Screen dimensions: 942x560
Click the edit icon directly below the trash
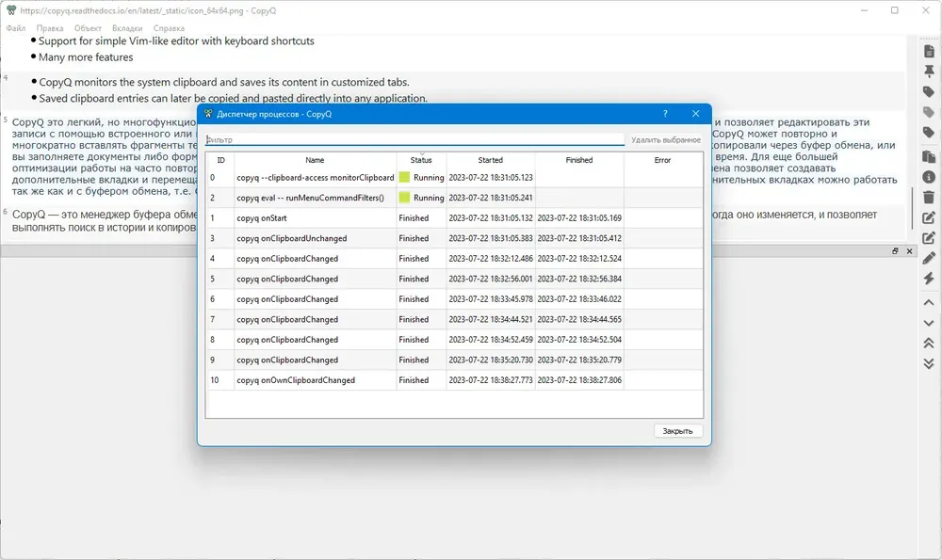tap(929, 217)
